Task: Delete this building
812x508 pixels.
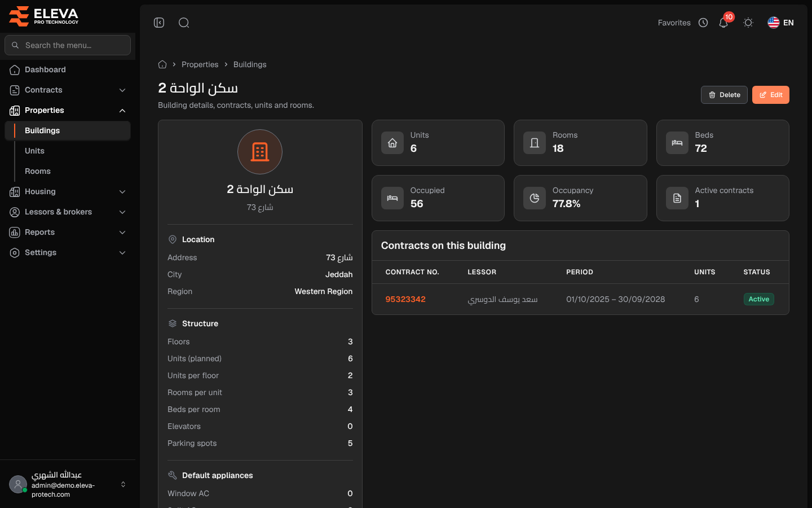Action: point(724,95)
